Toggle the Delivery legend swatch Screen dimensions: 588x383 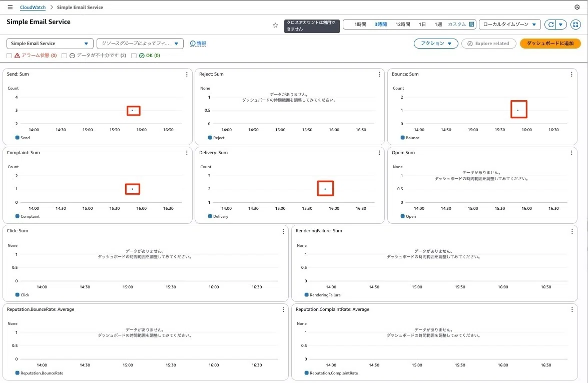tap(210, 216)
